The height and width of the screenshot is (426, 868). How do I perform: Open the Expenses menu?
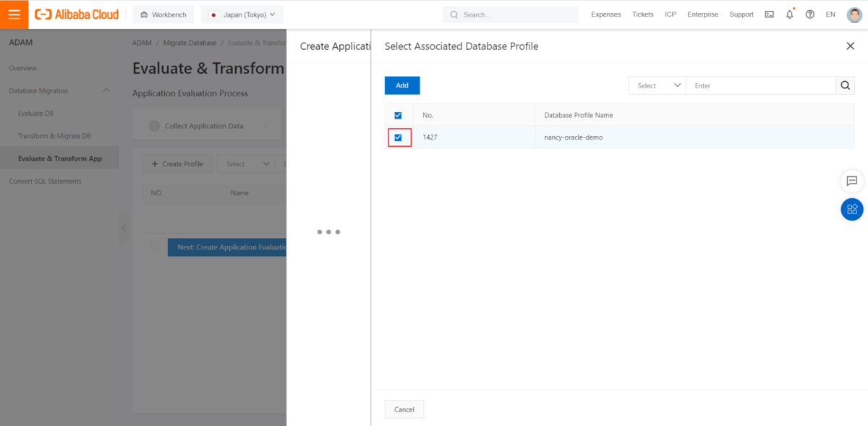(x=605, y=14)
